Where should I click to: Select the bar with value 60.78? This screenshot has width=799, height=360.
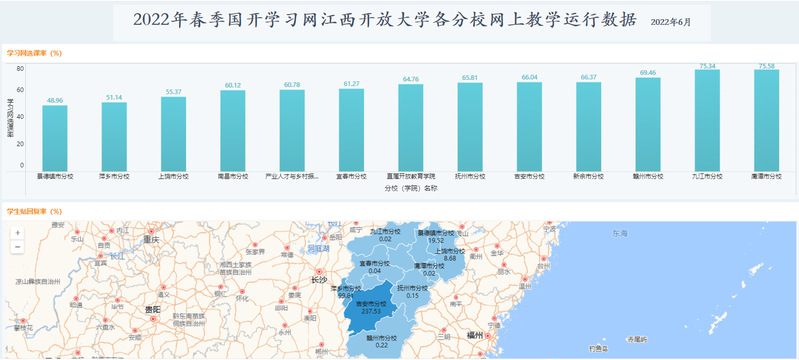tap(292, 131)
